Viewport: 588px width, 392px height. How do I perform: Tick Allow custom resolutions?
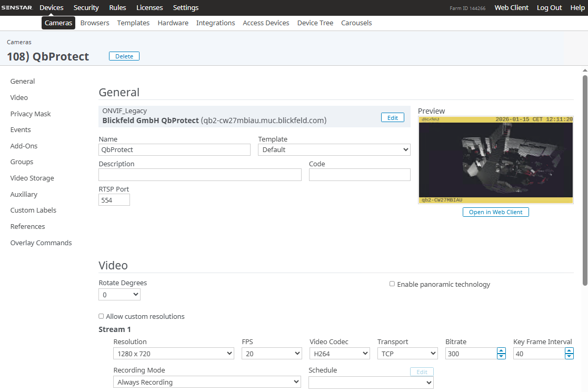[101, 316]
